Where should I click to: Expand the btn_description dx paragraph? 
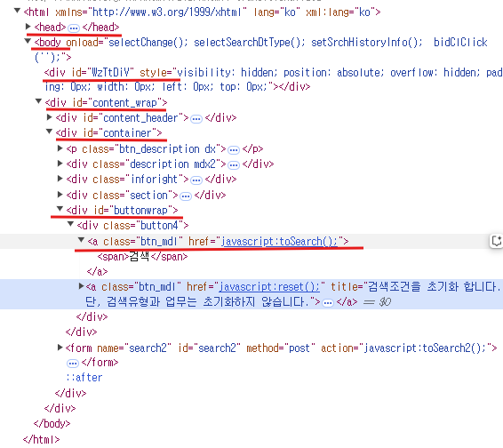coord(60,148)
